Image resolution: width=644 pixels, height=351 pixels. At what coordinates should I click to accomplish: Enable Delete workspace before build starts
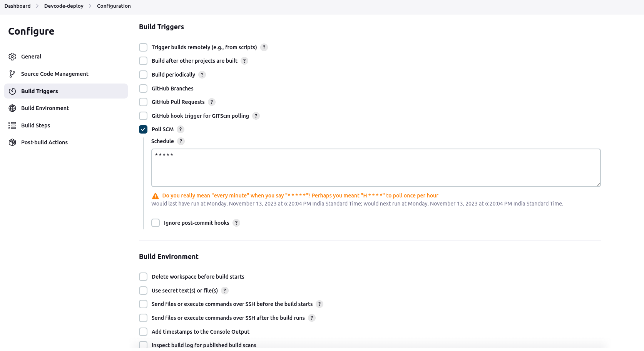pos(143,277)
